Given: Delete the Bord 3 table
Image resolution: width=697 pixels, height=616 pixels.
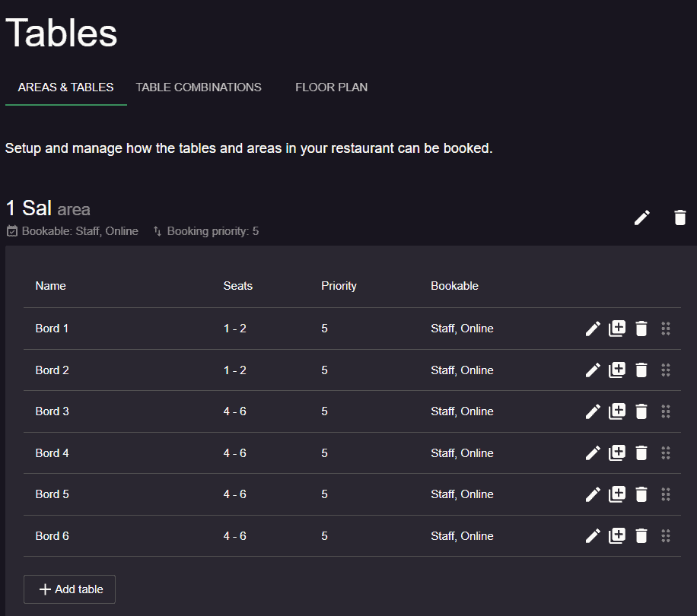Looking at the screenshot, I should 641,411.
